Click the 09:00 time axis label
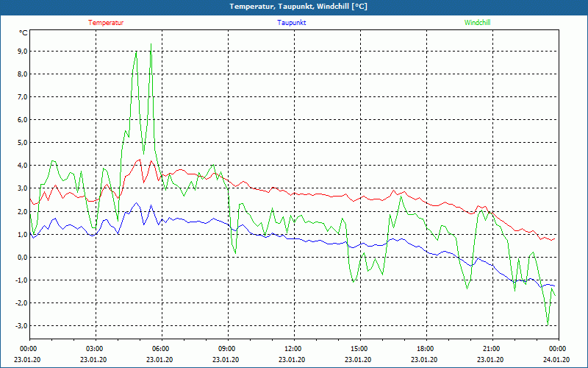 point(228,348)
